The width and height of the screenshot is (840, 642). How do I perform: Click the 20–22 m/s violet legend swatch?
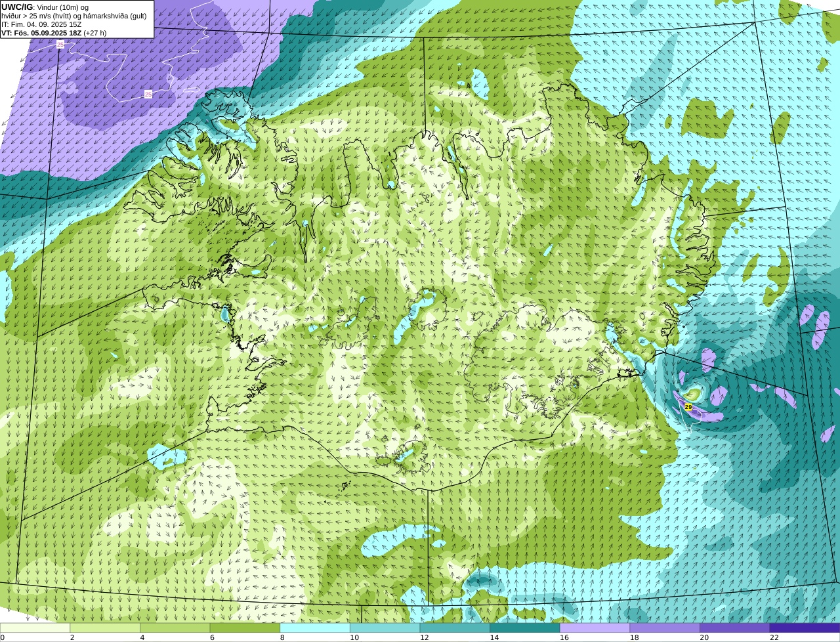[x=735, y=628]
